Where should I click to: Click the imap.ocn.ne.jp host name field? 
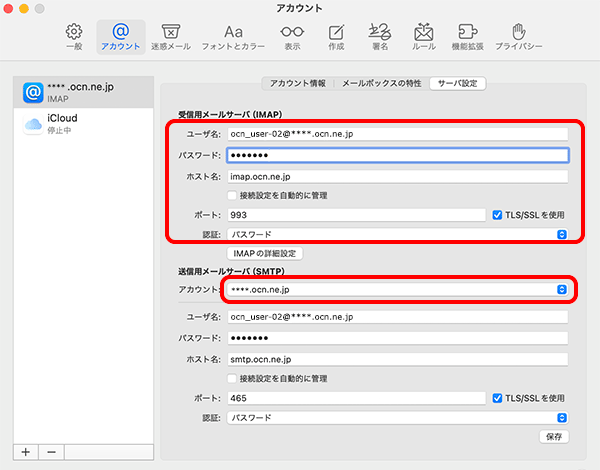(398, 177)
